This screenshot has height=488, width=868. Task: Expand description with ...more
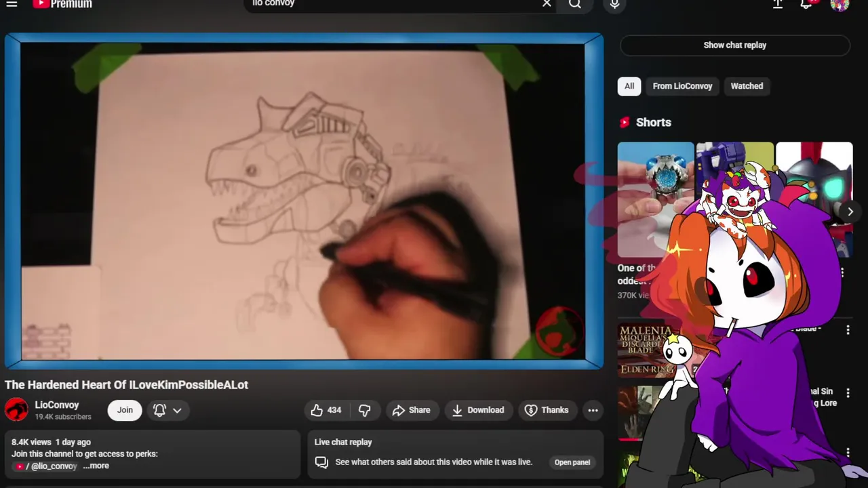[x=96, y=466]
